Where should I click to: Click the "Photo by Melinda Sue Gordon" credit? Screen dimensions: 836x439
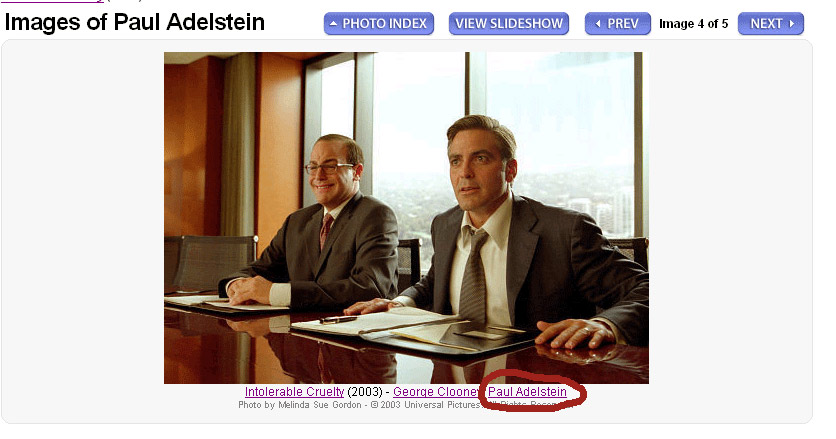click(300, 405)
